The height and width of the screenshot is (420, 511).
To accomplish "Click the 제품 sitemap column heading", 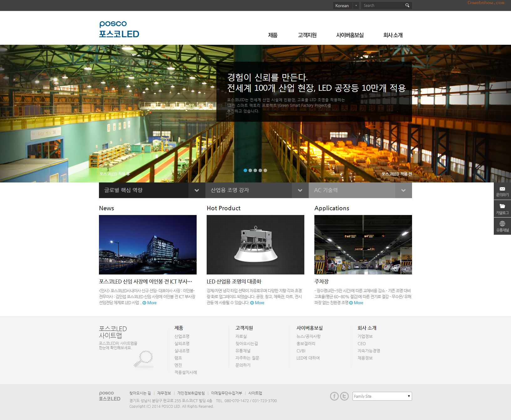I will [x=179, y=328].
